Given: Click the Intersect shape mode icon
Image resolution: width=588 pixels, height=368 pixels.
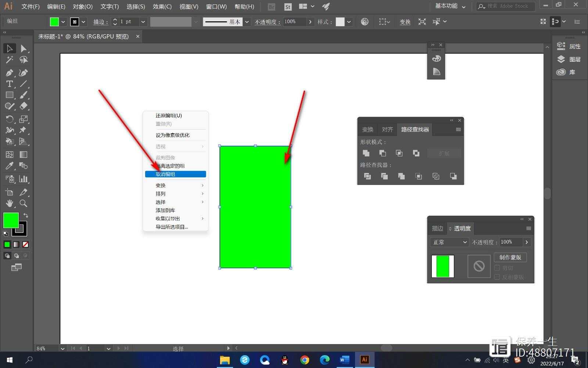Looking at the screenshot, I should [x=399, y=153].
